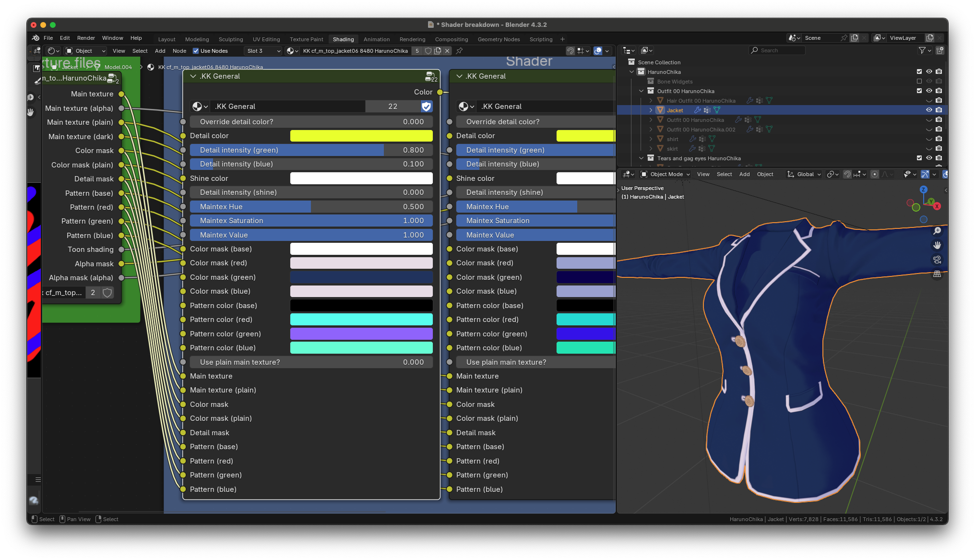Toggle camera view in 3D viewport
975x560 pixels.
(x=937, y=260)
